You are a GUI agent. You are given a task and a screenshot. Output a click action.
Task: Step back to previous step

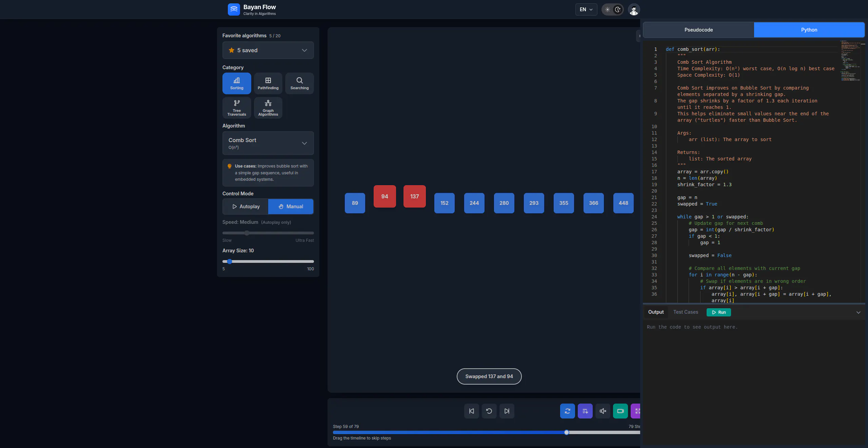(x=471, y=411)
